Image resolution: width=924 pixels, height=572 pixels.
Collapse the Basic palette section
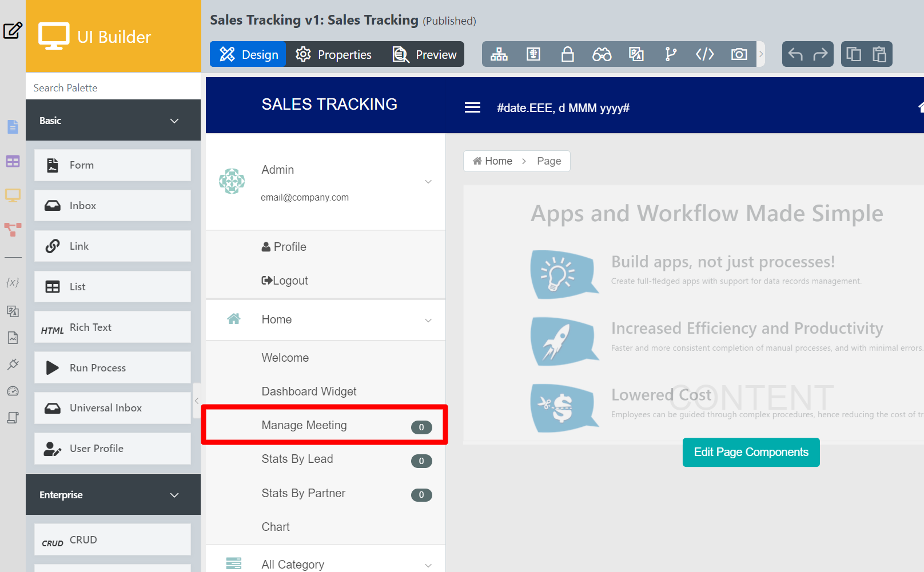174,121
